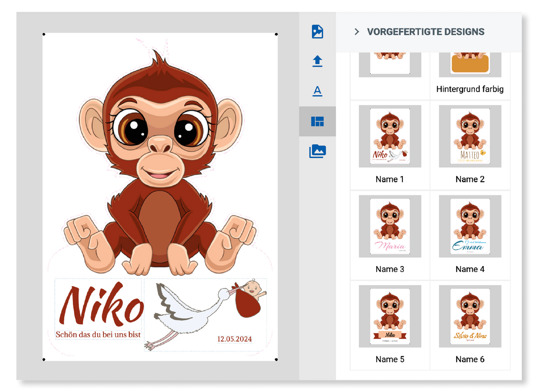Open the image gallery icon
538x392 pixels.
[317, 151]
